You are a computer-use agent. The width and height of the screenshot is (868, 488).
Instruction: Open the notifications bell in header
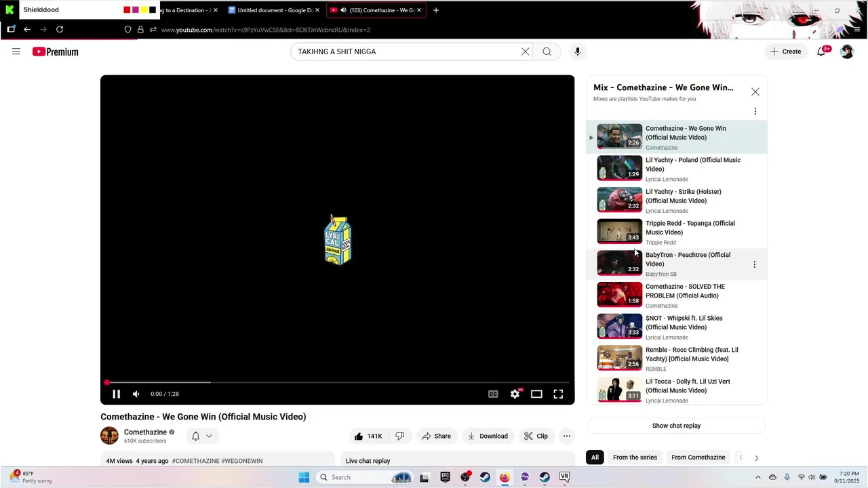(821, 52)
